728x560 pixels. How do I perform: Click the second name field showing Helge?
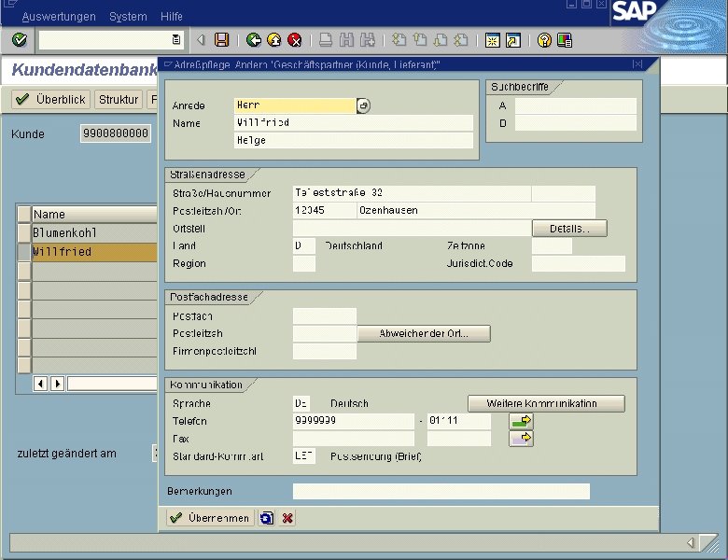point(354,140)
